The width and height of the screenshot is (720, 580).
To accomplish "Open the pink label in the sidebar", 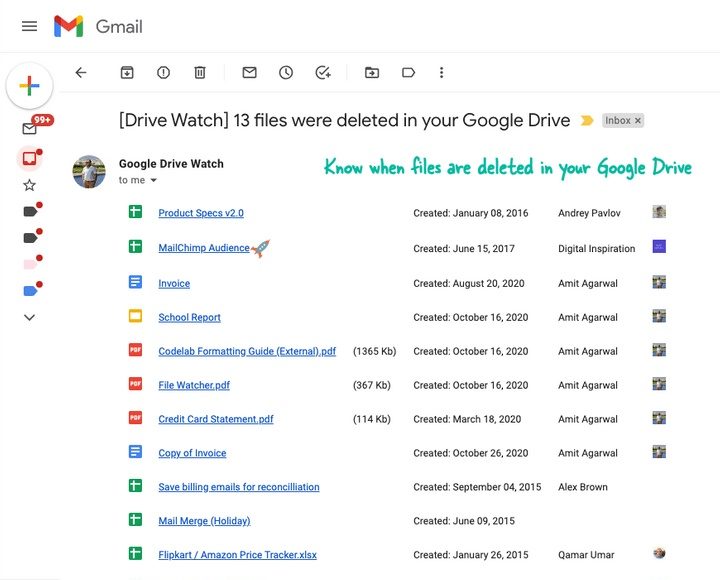I will [32, 263].
